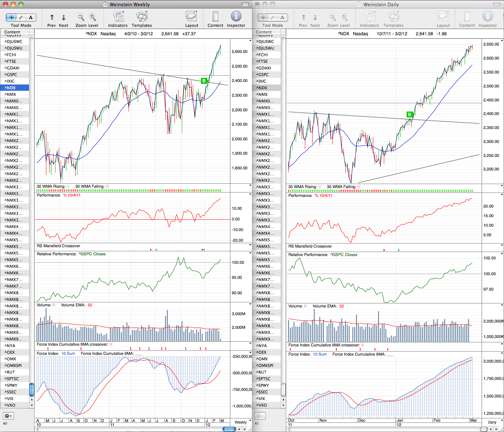Open Inspector in Weinstein Daily toolbar
The width and height of the screenshot is (504, 432).
point(487,17)
